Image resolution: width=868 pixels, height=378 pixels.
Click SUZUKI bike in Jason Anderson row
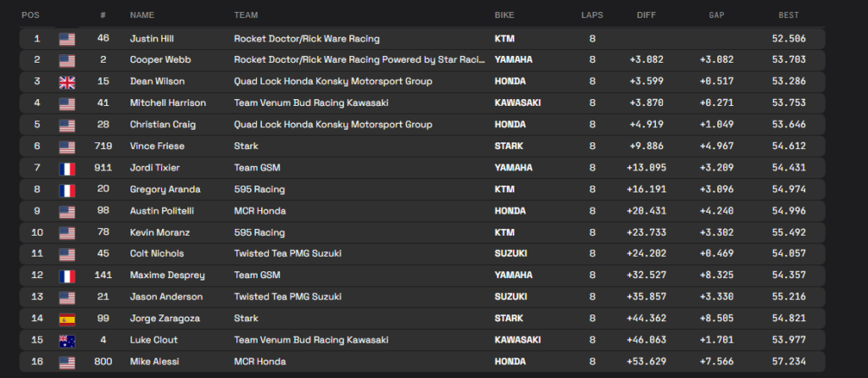[511, 297]
